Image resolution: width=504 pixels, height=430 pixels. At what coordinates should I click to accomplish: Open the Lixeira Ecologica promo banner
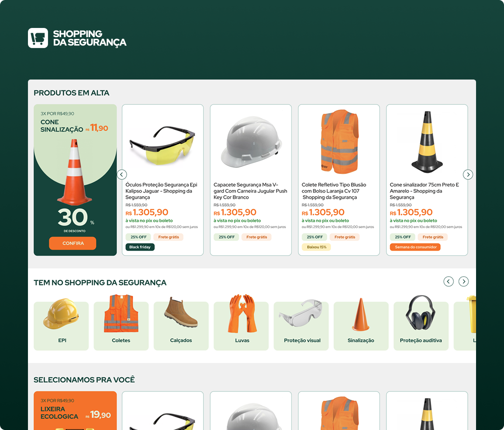coord(75,410)
